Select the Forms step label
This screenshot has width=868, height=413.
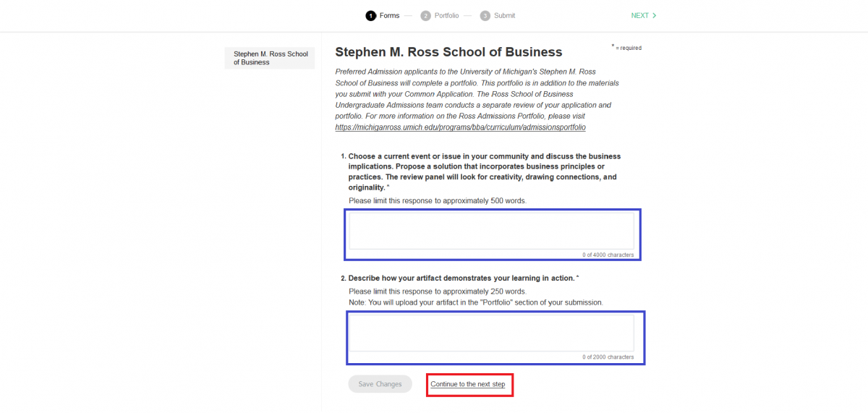389,15
